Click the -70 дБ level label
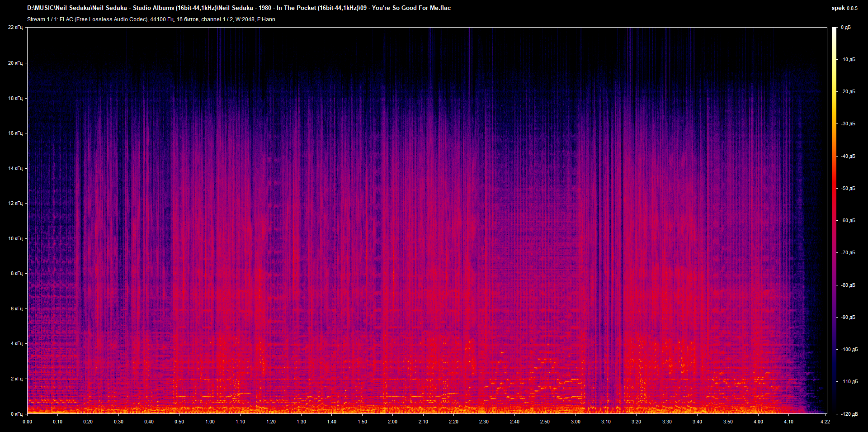Screen dimensions: 868x432 click(848, 253)
